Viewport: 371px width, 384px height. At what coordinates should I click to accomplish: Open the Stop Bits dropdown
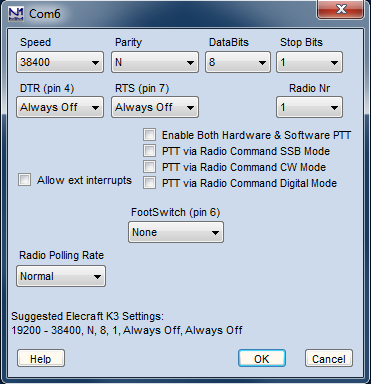(309, 62)
